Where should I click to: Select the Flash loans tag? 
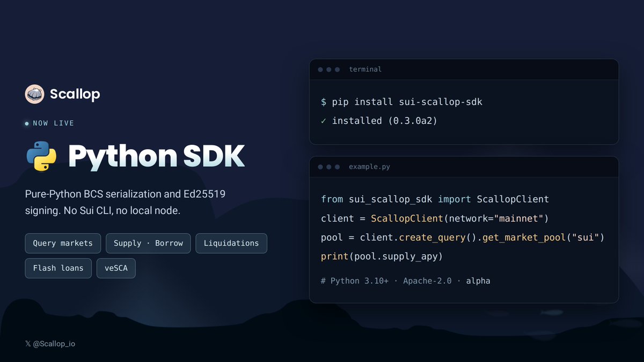58,268
